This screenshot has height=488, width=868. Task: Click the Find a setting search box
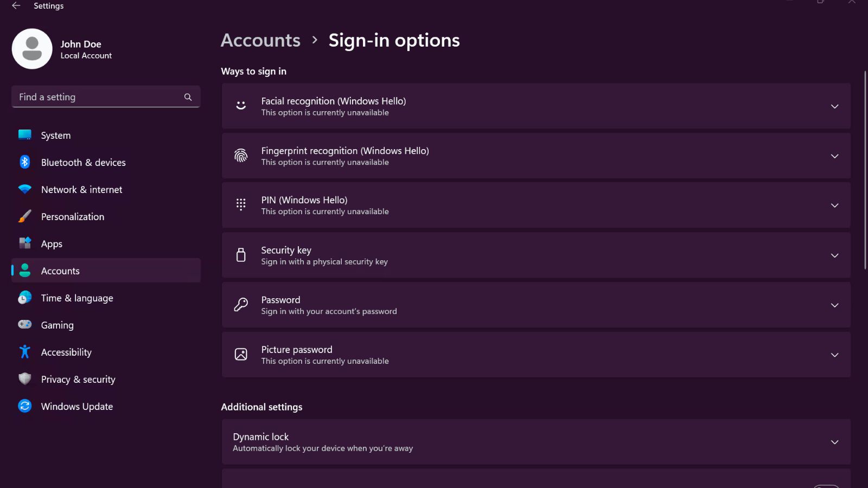pyautogui.click(x=98, y=97)
